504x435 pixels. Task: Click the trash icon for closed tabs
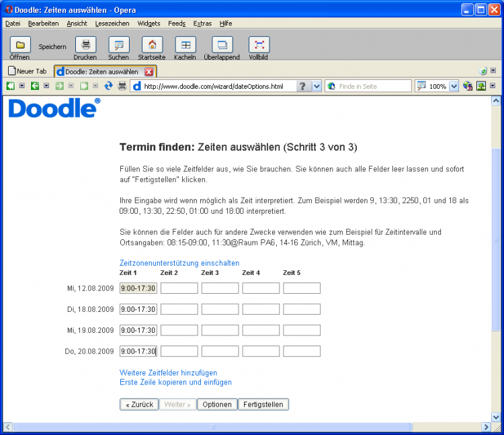point(482,71)
